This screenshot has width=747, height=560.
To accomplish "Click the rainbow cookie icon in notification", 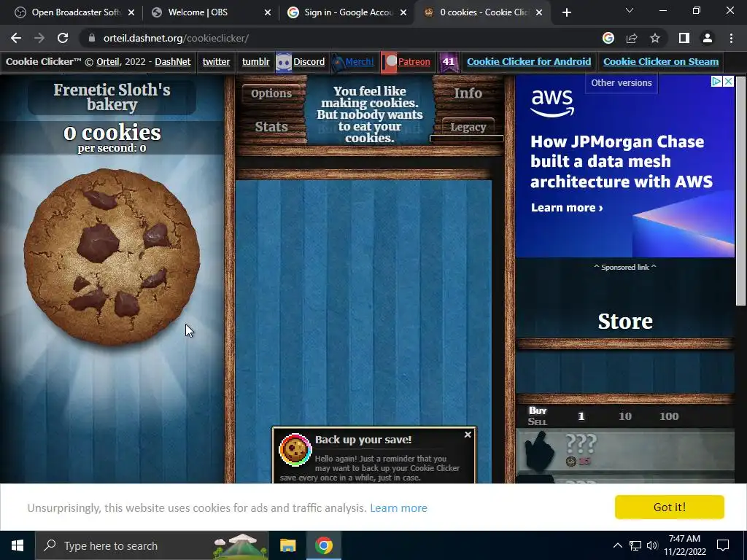I will 295,449.
